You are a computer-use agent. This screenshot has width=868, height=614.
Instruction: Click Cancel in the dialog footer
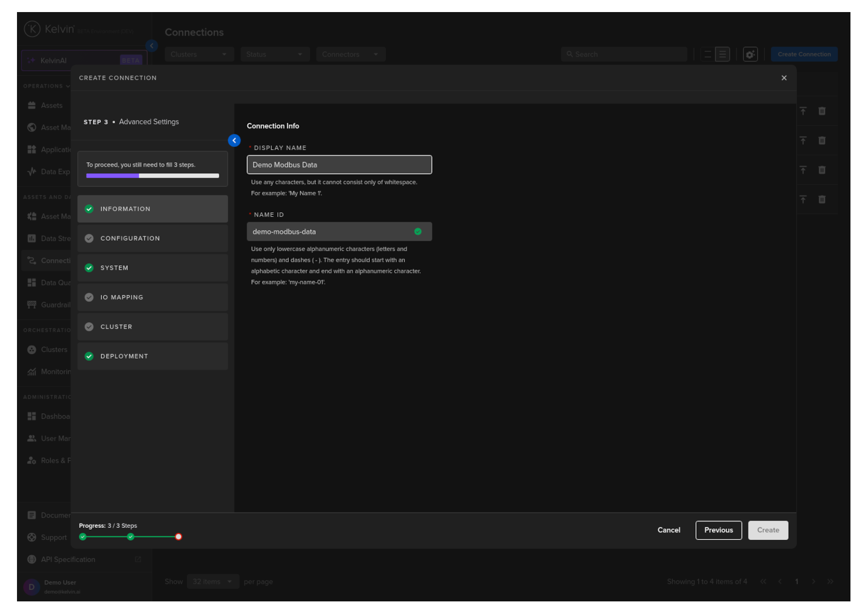point(669,530)
